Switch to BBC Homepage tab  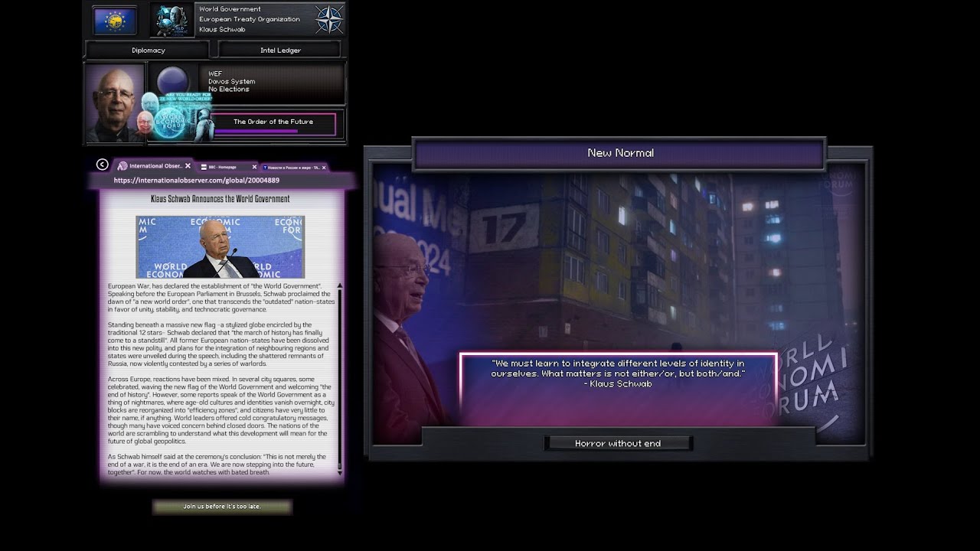pos(227,167)
